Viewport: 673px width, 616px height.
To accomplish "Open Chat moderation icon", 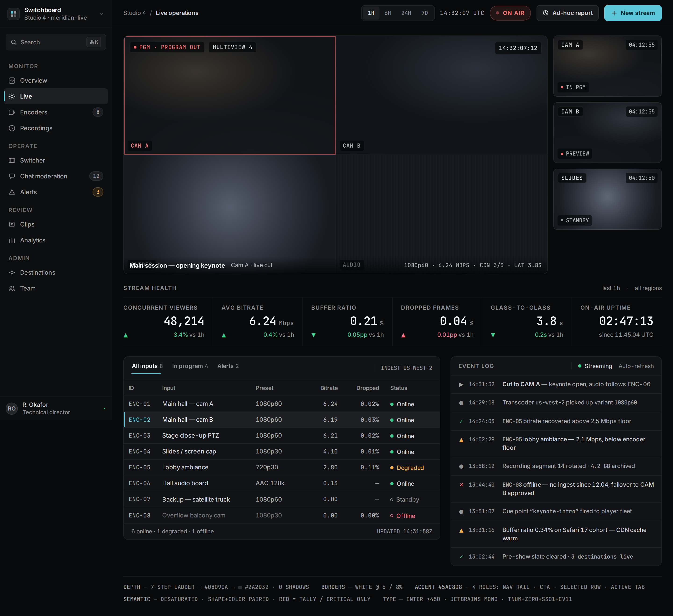I will (12, 176).
